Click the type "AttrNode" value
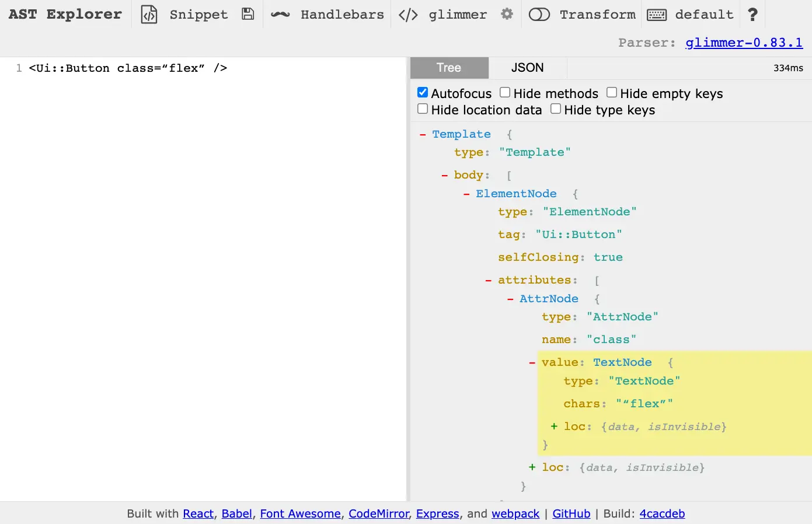The height and width of the screenshot is (524, 812). point(622,317)
